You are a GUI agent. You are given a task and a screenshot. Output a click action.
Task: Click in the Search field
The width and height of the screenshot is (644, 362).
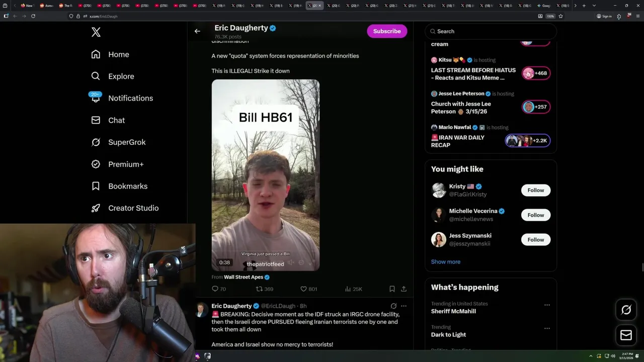(x=491, y=31)
